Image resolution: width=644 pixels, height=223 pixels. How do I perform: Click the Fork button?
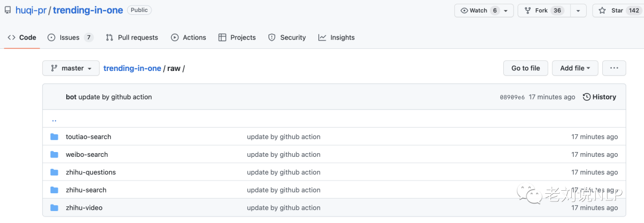coord(544,11)
